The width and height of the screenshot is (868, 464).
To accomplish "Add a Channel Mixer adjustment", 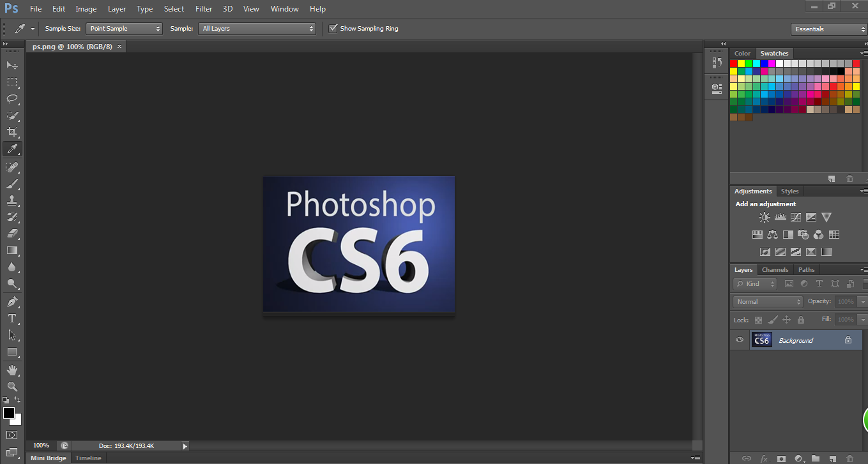I will (x=819, y=234).
